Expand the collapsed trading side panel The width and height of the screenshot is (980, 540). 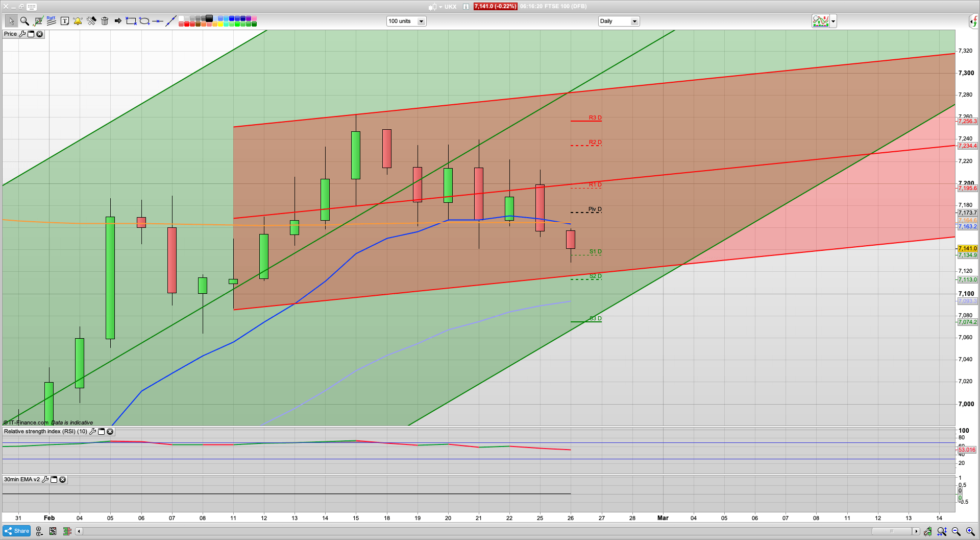[974, 21]
